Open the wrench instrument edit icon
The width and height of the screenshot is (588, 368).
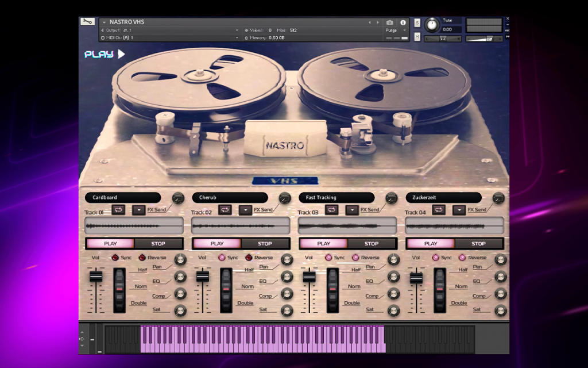click(x=87, y=22)
